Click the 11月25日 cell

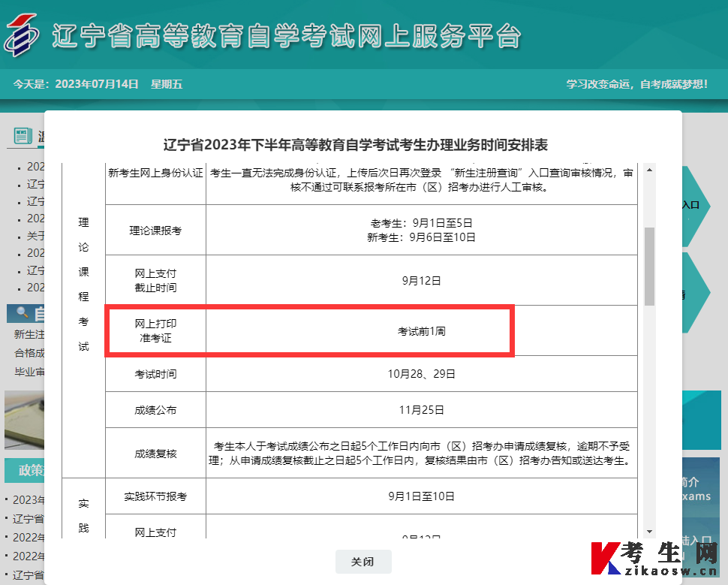pyautogui.click(x=422, y=410)
